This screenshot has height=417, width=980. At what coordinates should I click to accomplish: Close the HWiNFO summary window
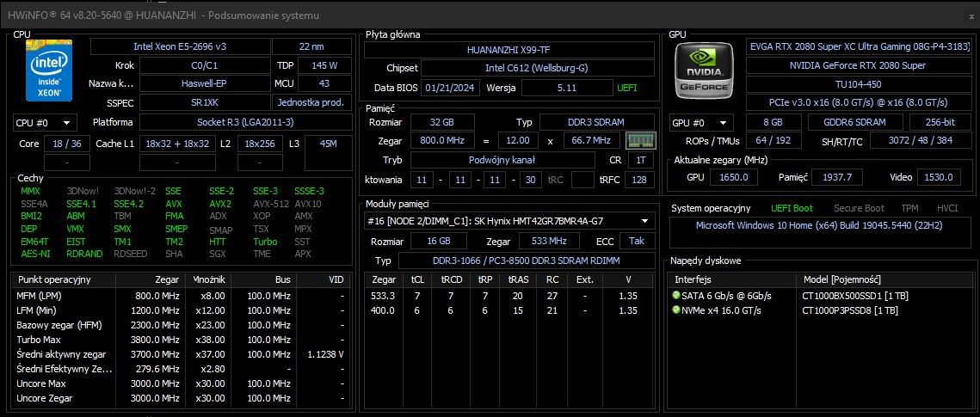[x=971, y=15]
